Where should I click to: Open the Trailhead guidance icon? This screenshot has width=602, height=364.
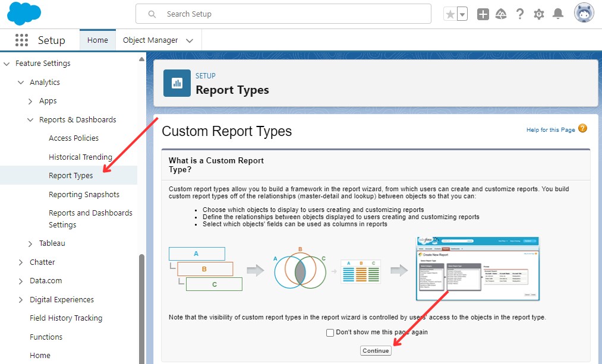coord(501,14)
